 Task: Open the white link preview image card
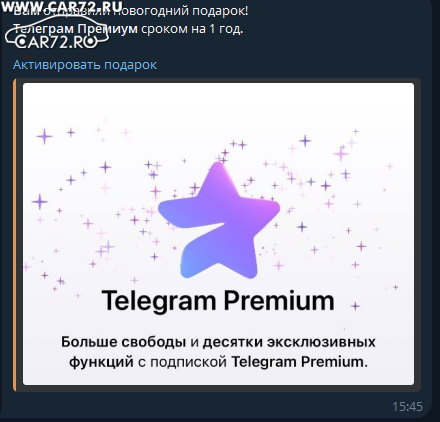tap(218, 234)
